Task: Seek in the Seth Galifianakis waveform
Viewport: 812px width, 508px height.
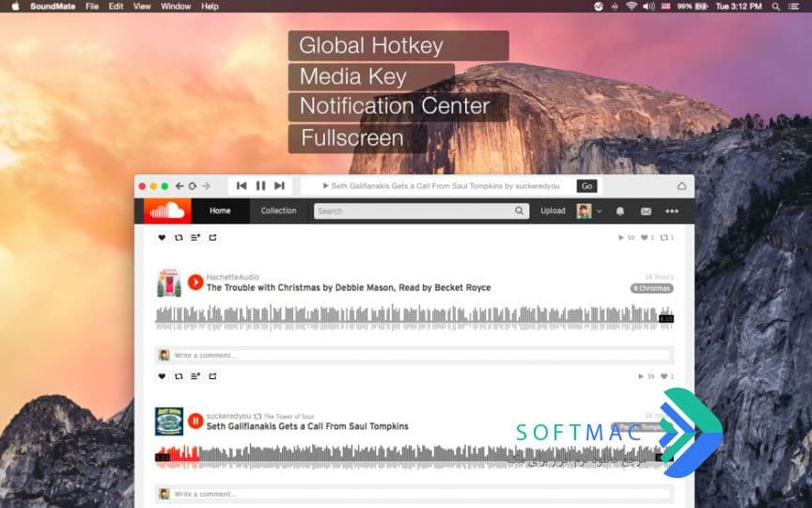Action: click(414, 456)
